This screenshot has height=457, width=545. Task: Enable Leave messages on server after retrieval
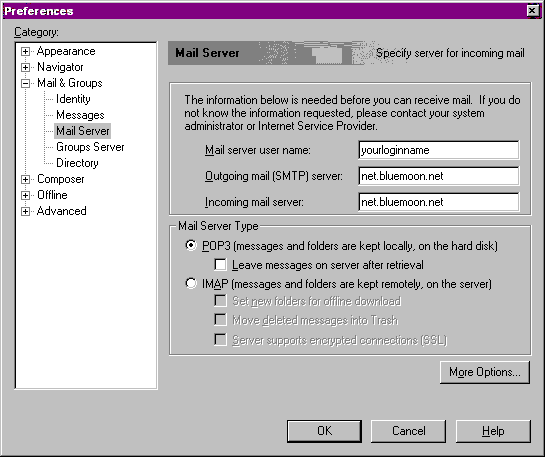(220, 264)
